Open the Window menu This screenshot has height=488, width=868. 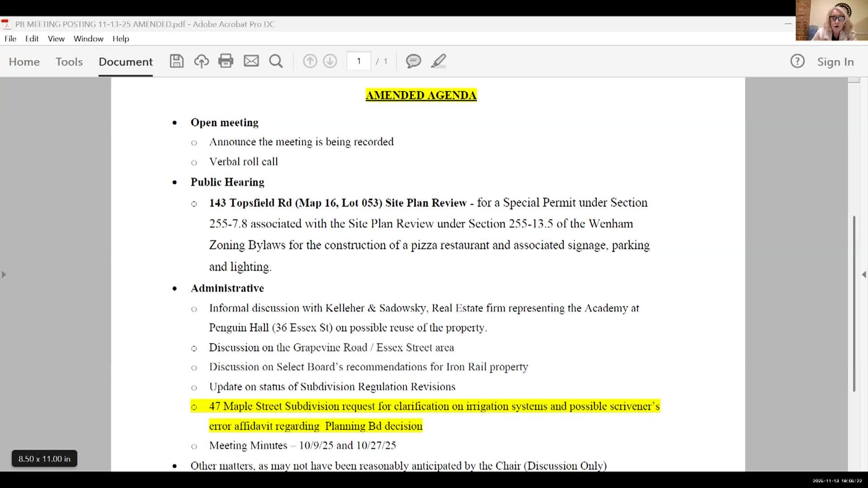[x=88, y=39]
